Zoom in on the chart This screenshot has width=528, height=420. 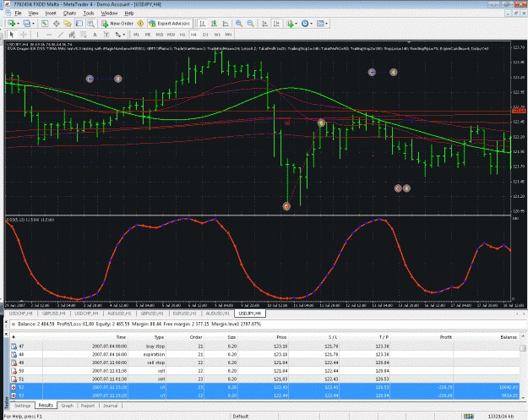(x=239, y=24)
